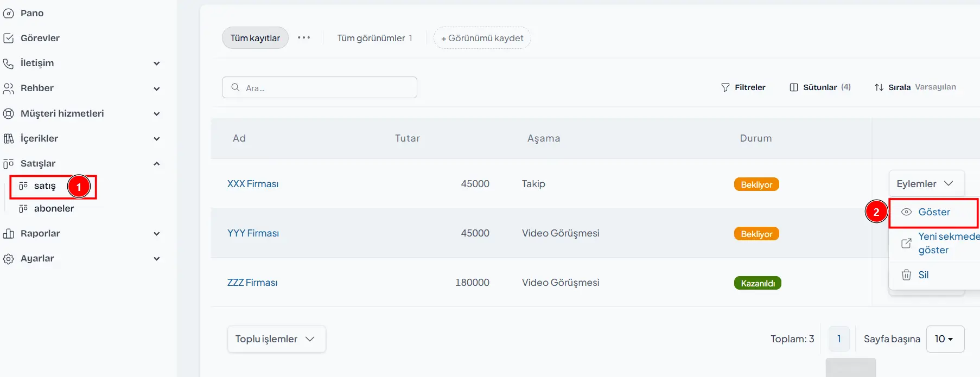Open the rows per page dropdown showing 10
The height and width of the screenshot is (377, 980).
pos(945,339)
